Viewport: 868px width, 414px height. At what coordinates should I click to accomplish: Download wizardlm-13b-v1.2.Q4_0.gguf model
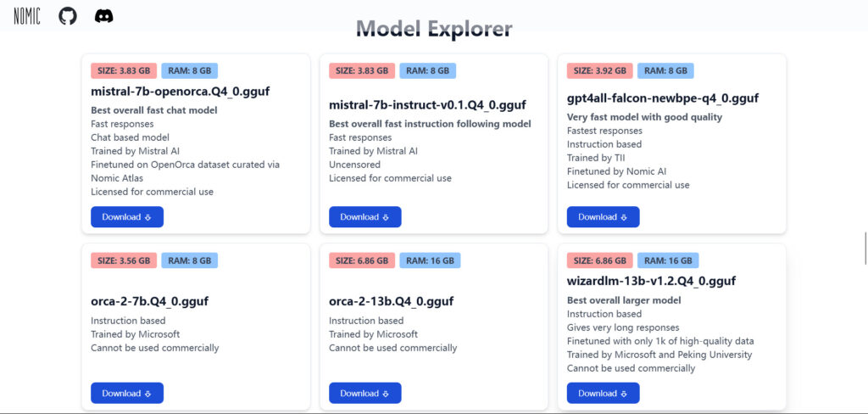(x=603, y=394)
